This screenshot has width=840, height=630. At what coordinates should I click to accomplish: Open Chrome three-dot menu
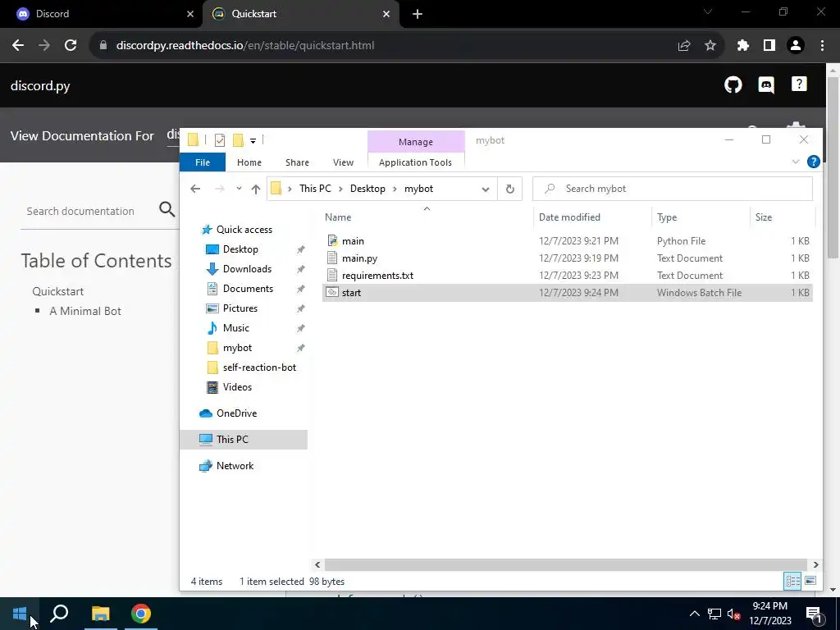822,46
